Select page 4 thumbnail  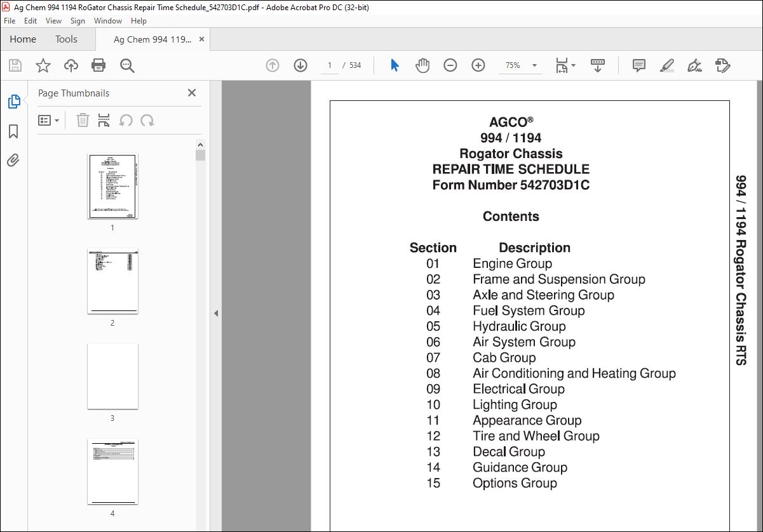click(x=112, y=472)
